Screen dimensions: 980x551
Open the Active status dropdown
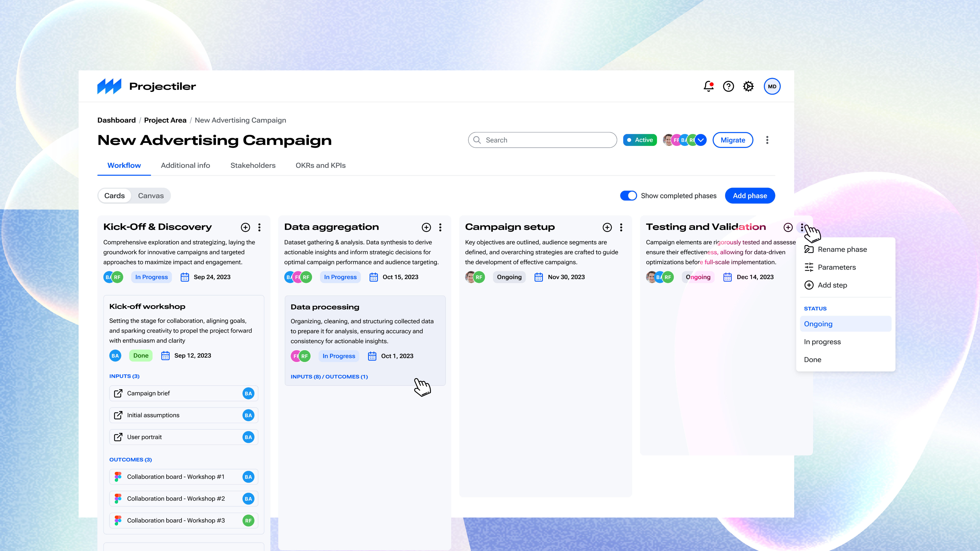pyautogui.click(x=640, y=140)
